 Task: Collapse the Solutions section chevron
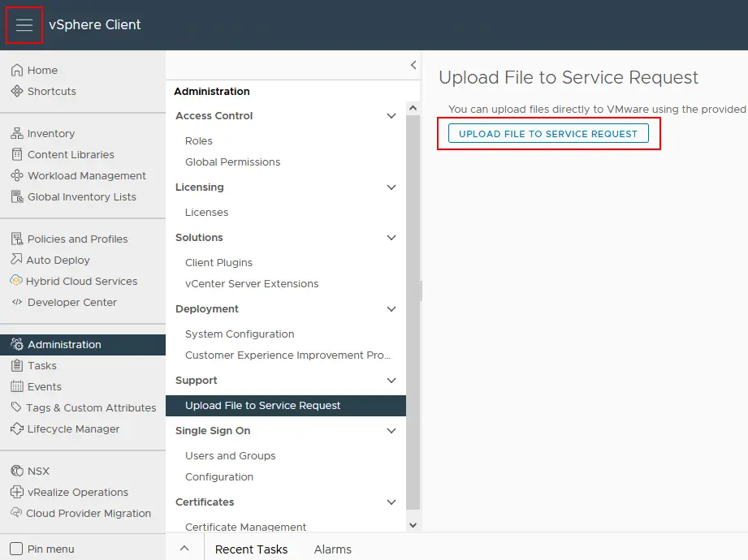pos(391,237)
